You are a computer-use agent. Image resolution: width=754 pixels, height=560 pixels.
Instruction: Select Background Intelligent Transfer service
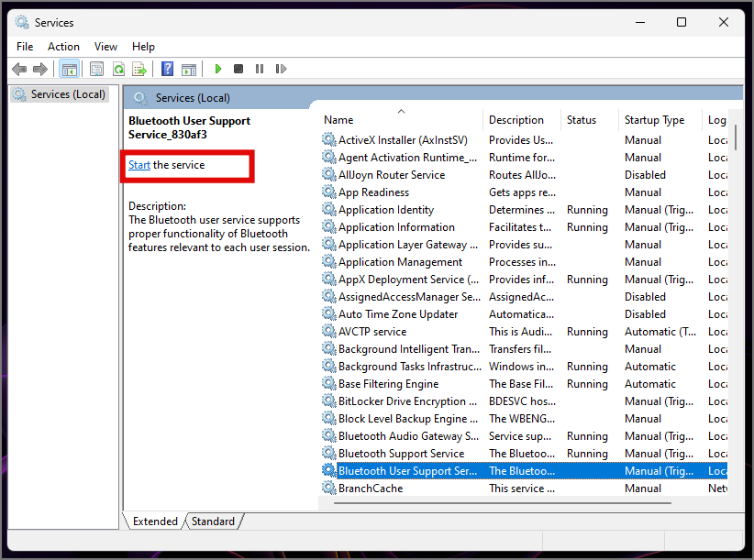(524, 348)
